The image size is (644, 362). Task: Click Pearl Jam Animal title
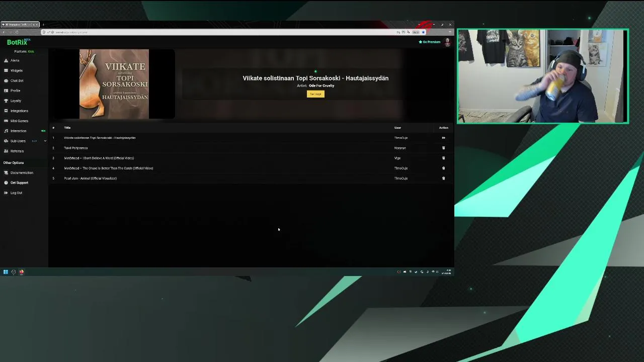90,178
